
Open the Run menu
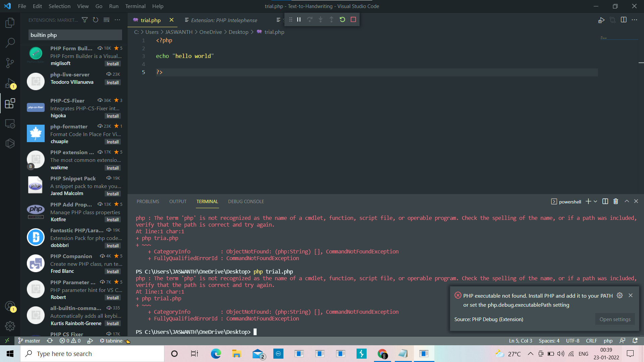coord(114,6)
